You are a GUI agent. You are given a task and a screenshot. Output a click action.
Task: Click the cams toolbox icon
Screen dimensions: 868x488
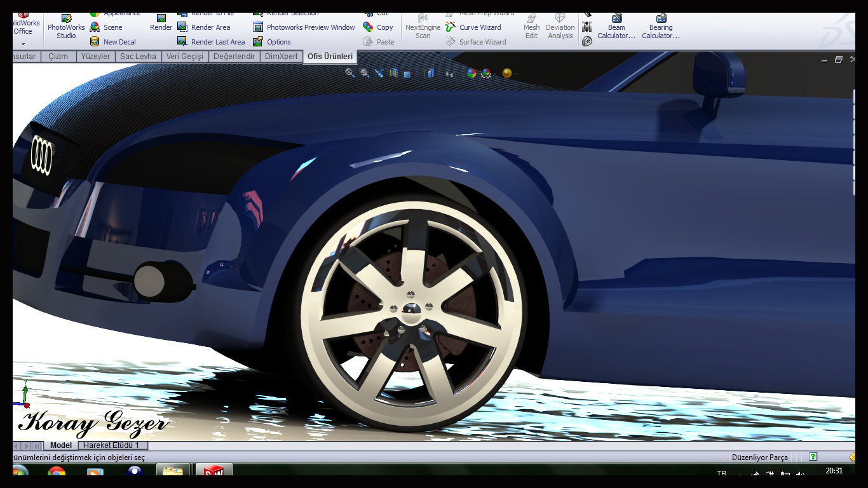pos(587,42)
